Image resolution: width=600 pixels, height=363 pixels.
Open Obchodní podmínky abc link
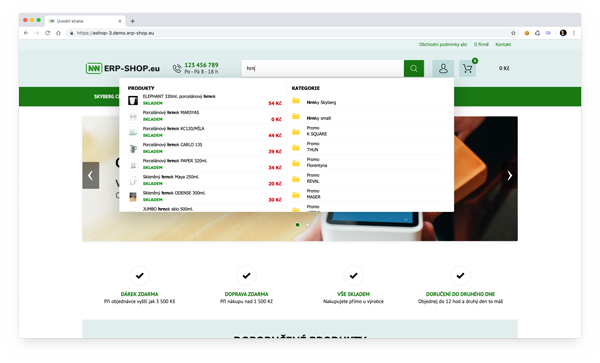tap(443, 44)
